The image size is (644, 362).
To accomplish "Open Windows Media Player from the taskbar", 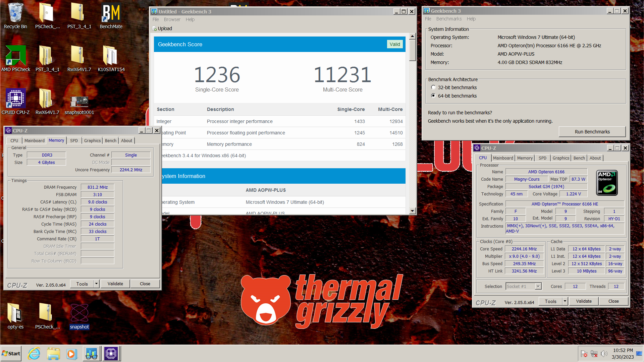I will pyautogui.click(x=71, y=354).
